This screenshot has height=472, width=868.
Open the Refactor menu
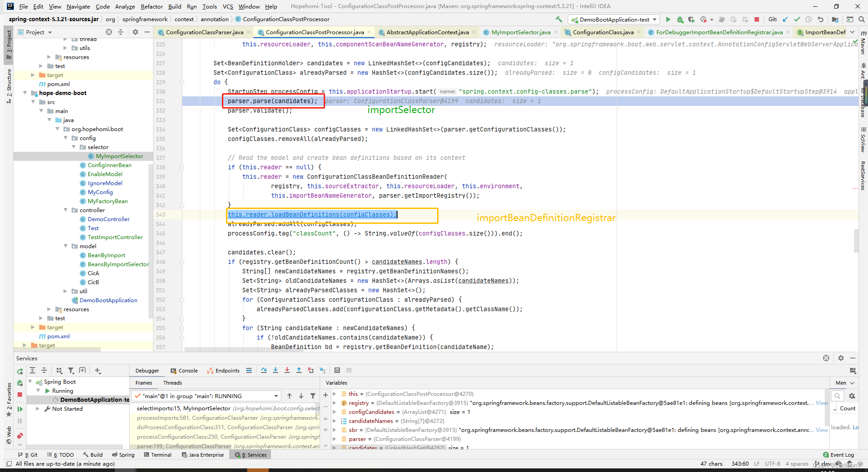[x=152, y=6]
